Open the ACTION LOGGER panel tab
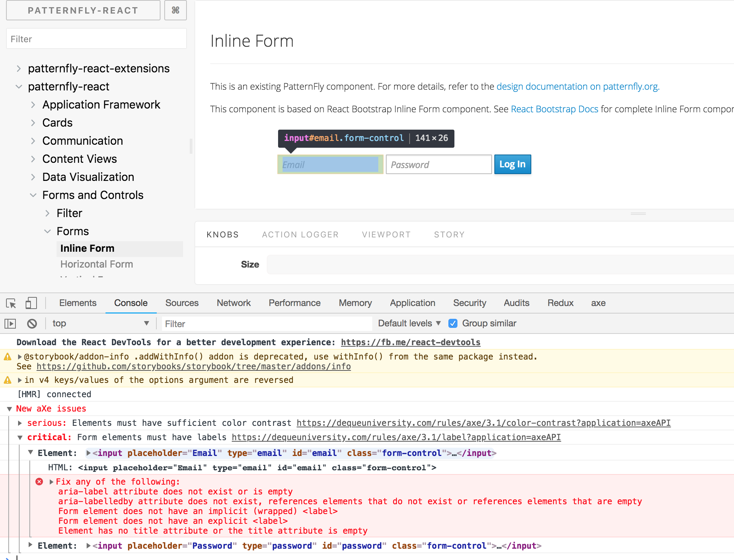734x560 pixels. 300,234
